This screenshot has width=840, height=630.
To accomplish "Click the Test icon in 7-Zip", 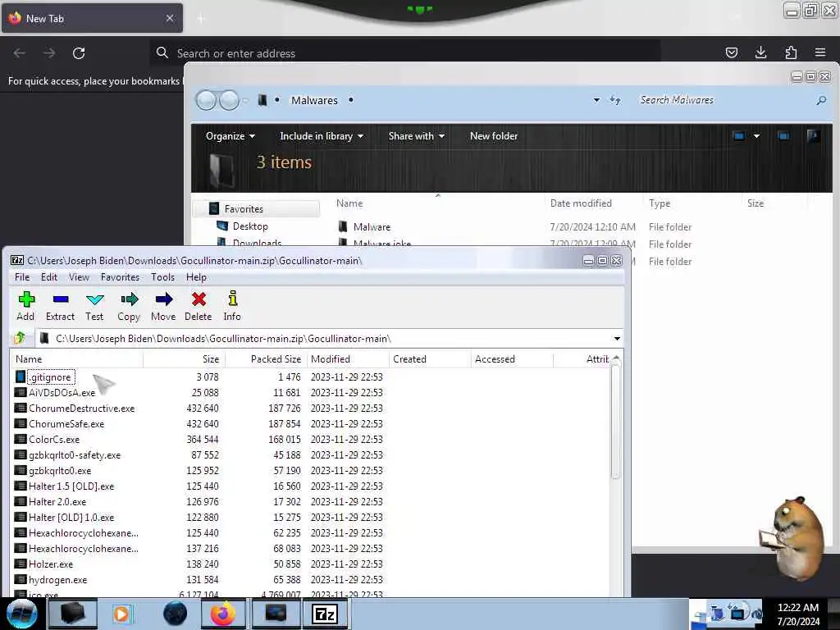I will [95, 299].
